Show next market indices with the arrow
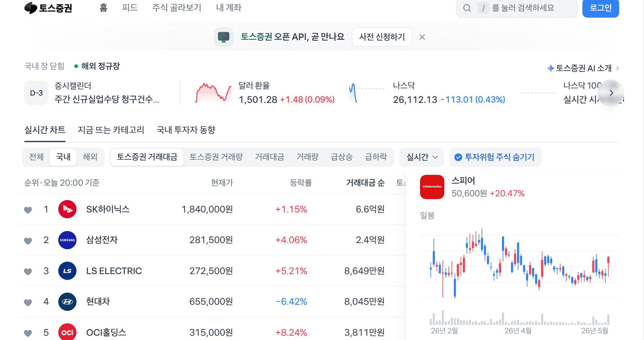Screen dimensions: 644x340 611,93
